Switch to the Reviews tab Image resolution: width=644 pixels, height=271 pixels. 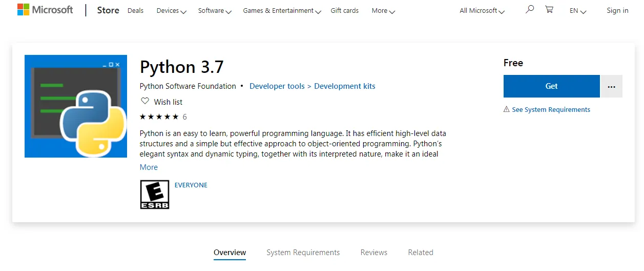tap(374, 253)
